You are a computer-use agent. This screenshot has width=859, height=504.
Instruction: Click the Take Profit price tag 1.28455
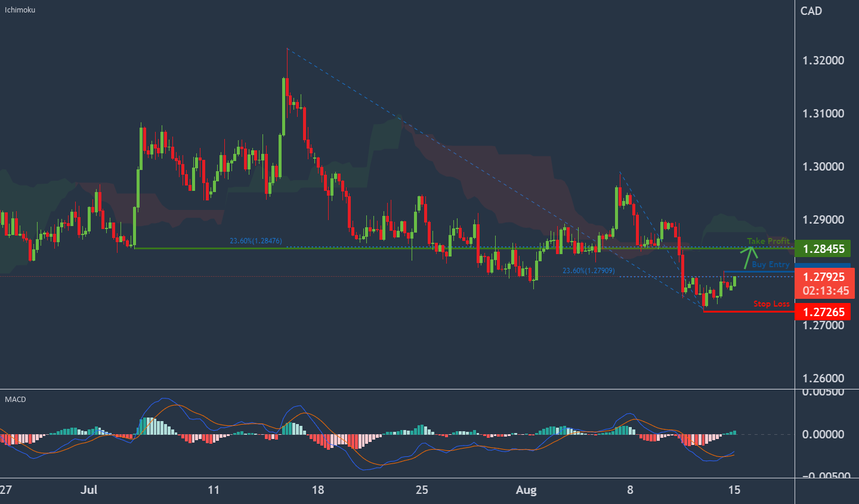823,249
